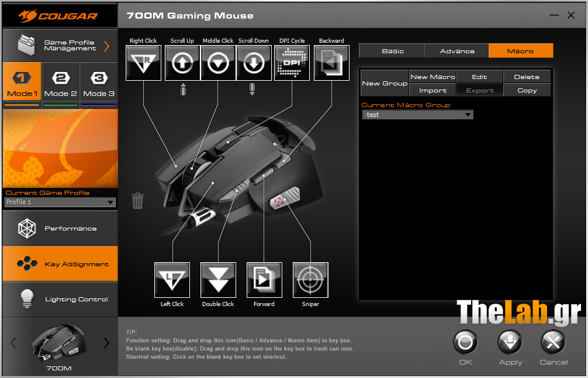Click the Cancel button
Image resolution: width=588 pixels, height=378 pixels.
(x=553, y=342)
